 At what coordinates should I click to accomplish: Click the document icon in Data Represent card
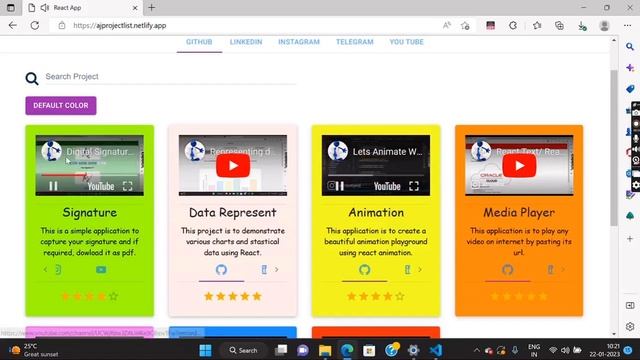point(264,269)
